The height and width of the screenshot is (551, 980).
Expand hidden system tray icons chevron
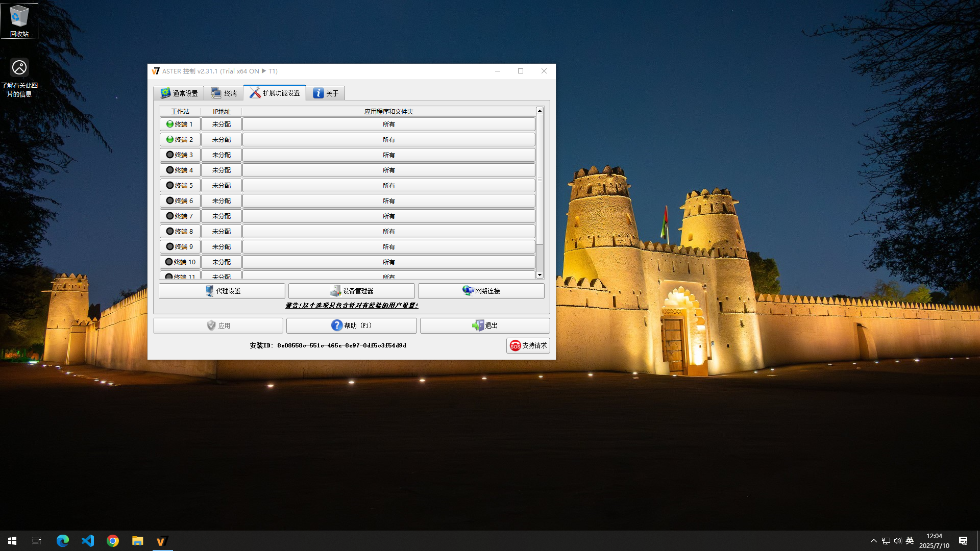click(x=873, y=541)
